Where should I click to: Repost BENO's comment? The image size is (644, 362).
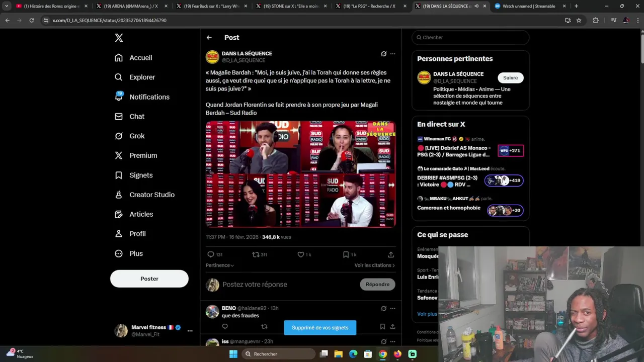coord(264,327)
